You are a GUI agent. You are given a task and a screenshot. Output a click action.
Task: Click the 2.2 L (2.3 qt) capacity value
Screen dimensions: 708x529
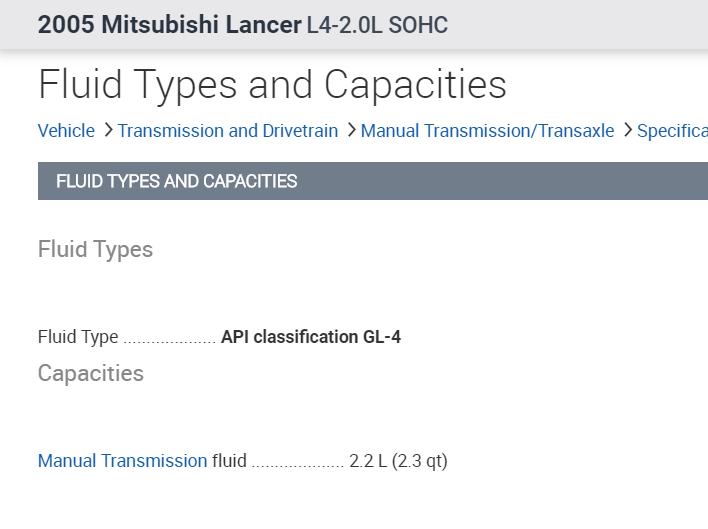click(x=398, y=461)
